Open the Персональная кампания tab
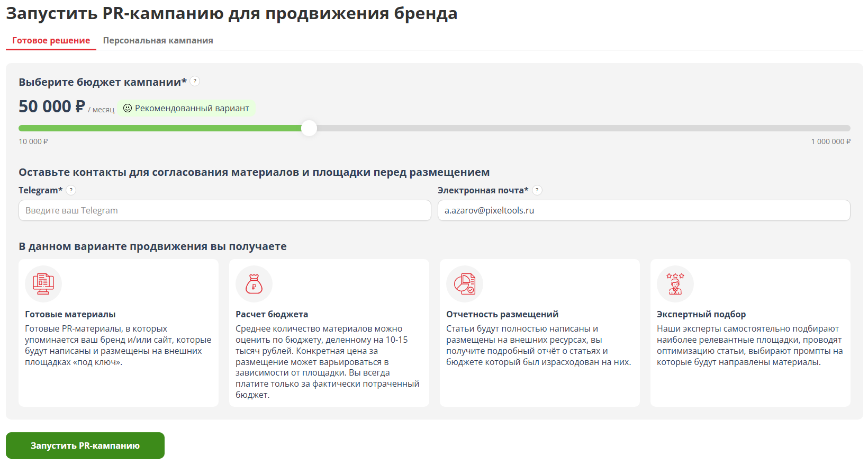This screenshot has width=868, height=463. [158, 41]
